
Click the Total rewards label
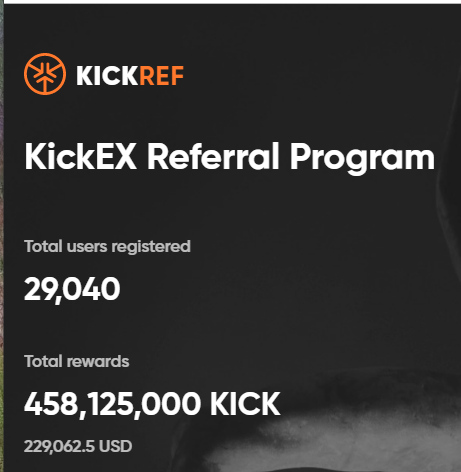[77, 361]
